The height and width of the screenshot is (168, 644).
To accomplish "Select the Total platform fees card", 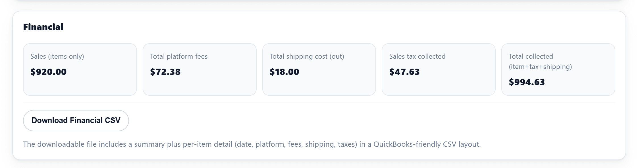I will click(200, 69).
